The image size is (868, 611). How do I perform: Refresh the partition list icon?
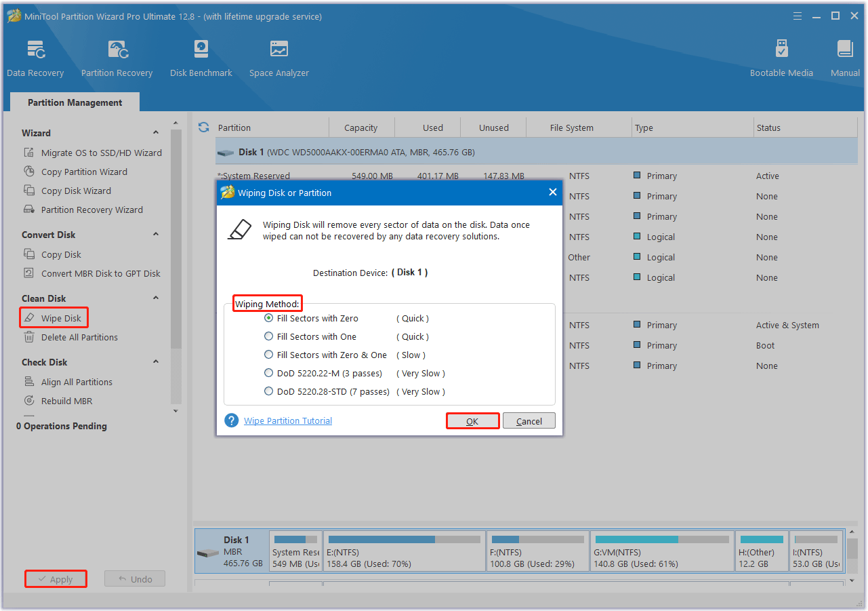203,127
